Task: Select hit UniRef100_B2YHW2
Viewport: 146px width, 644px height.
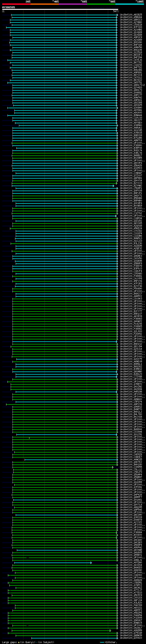Action: click(131, 186)
